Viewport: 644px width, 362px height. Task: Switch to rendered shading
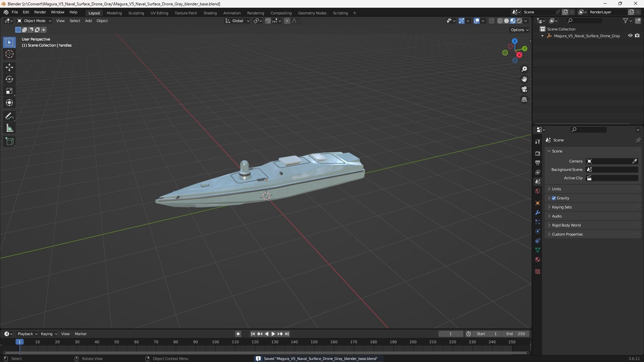tap(519, 21)
